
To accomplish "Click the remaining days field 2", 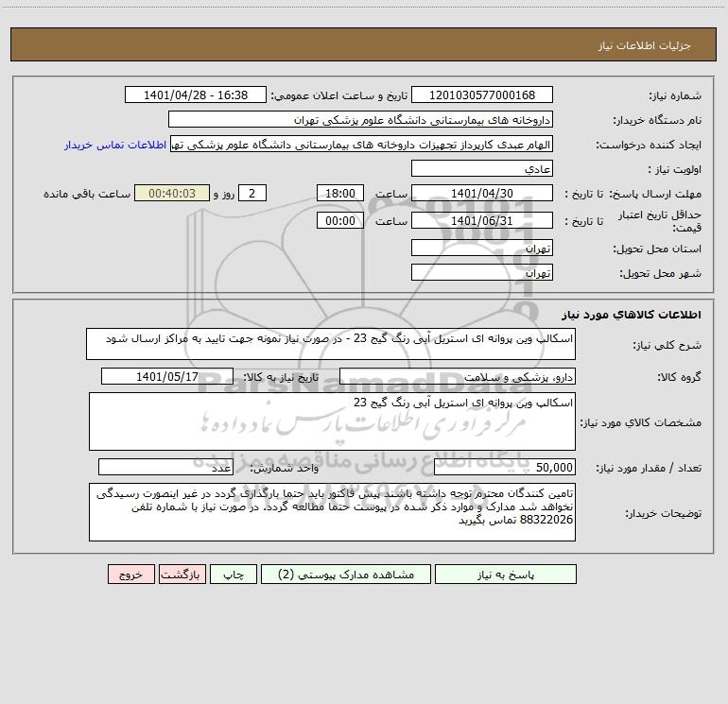I will point(252,193).
